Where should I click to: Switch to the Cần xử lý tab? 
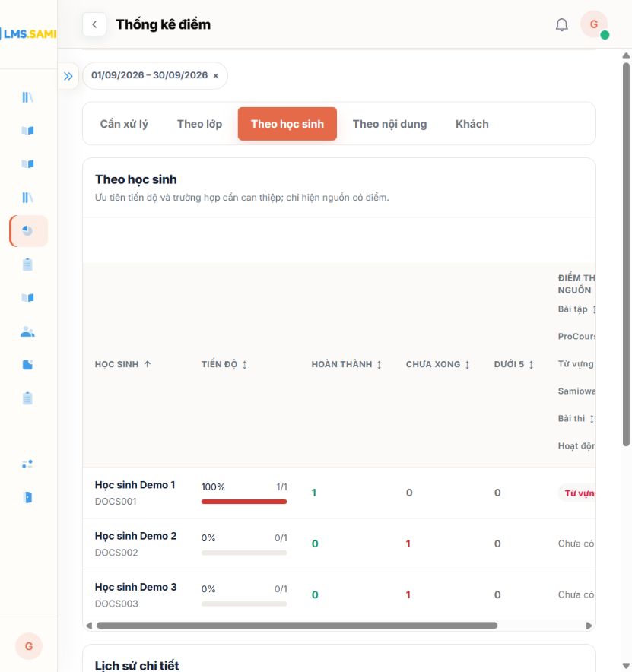click(x=124, y=124)
